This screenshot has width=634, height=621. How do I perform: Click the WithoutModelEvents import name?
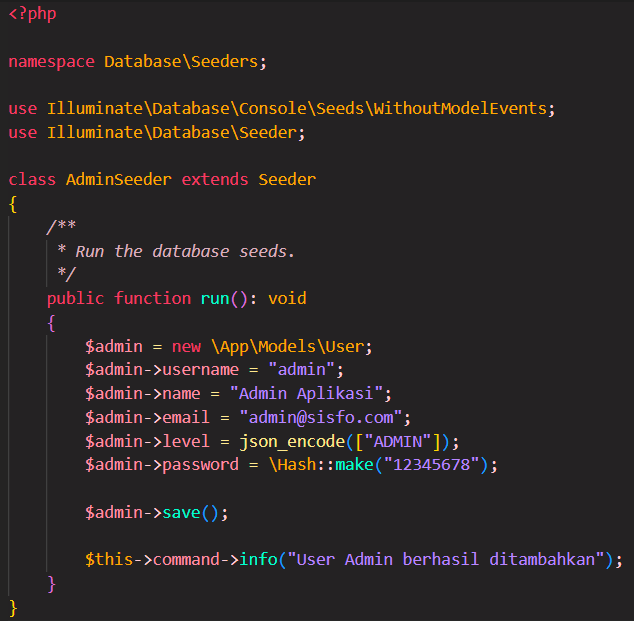(x=460, y=109)
